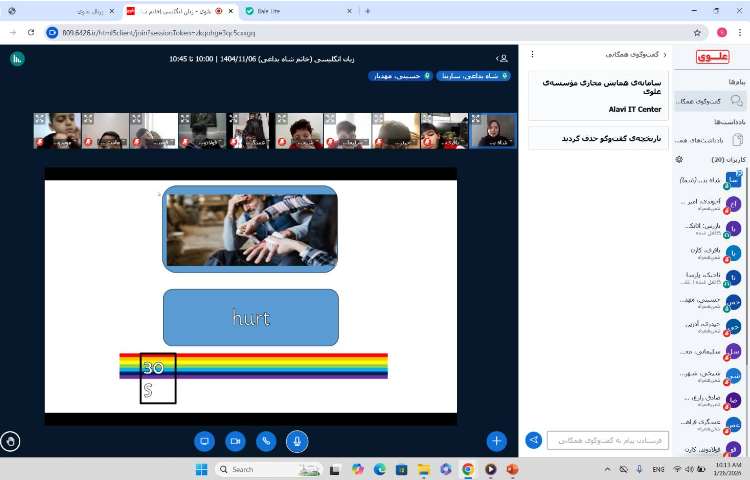Screen dimensions: 750x480
Task: Toggle the user list panel icon
Action: point(501,59)
